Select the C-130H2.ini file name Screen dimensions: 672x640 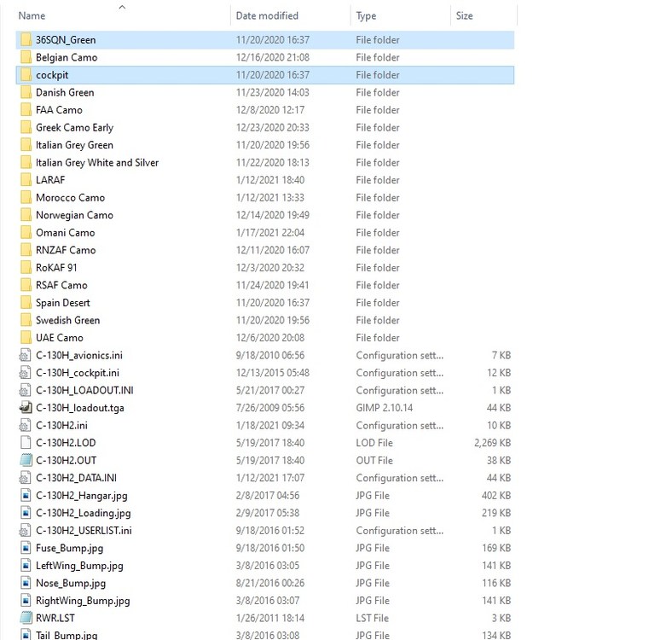[61, 426]
